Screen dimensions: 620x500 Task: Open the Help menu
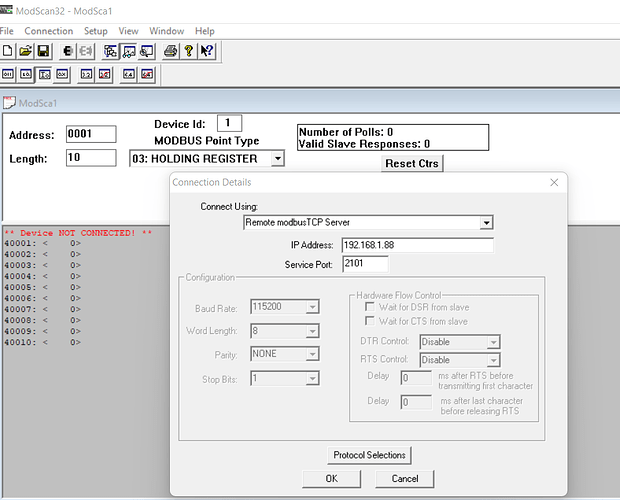(204, 31)
